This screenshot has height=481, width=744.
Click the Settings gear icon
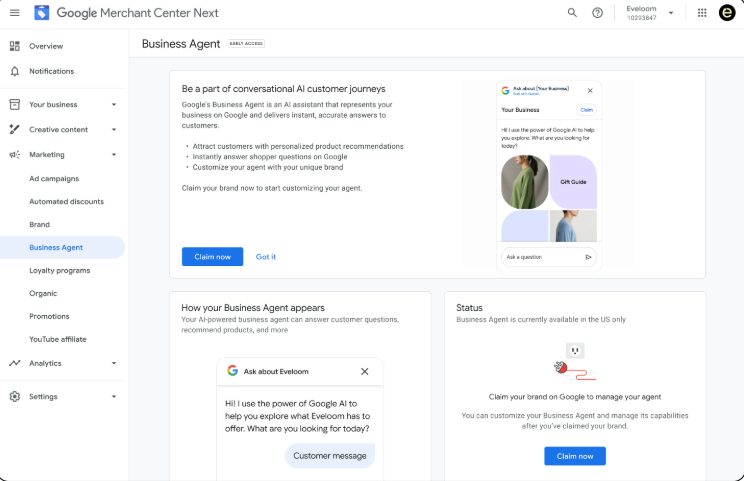14,396
